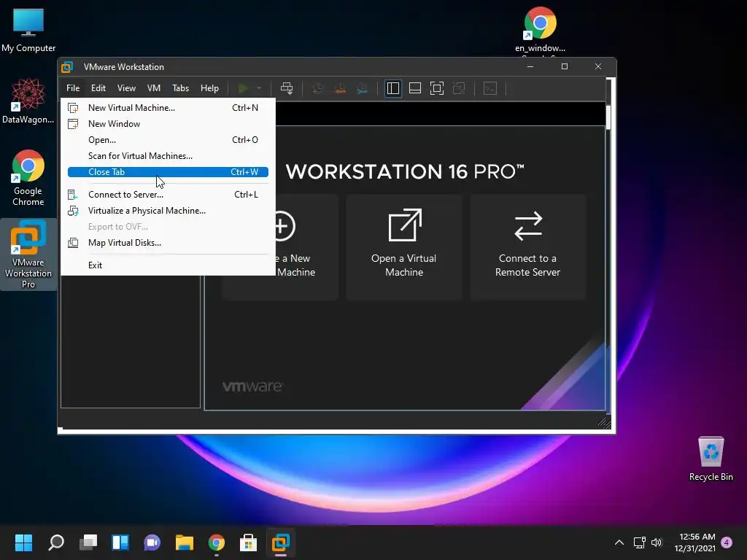The height and width of the screenshot is (560, 747).
Task: Open notifications badge showing 4
Action: pos(727,542)
